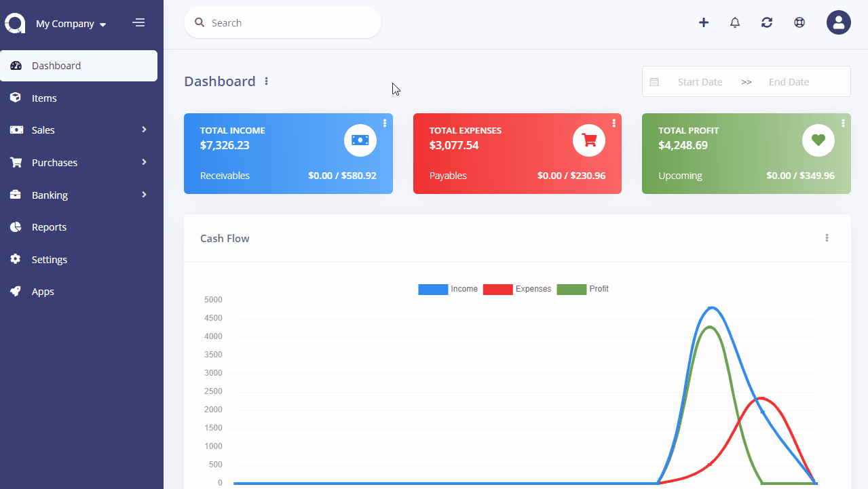Click the Total Profit heart icon
The width and height of the screenshot is (868, 489).
point(818,140)
